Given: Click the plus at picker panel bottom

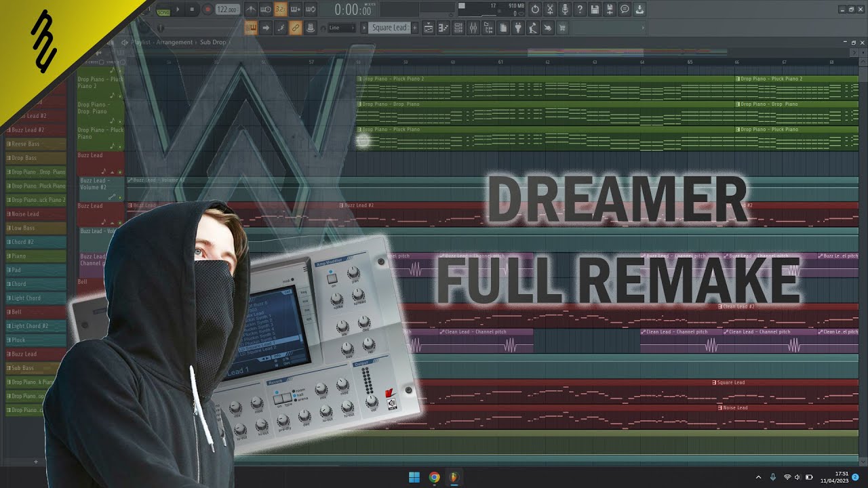Looking at the screenshot, I should [x=36, y=462].
